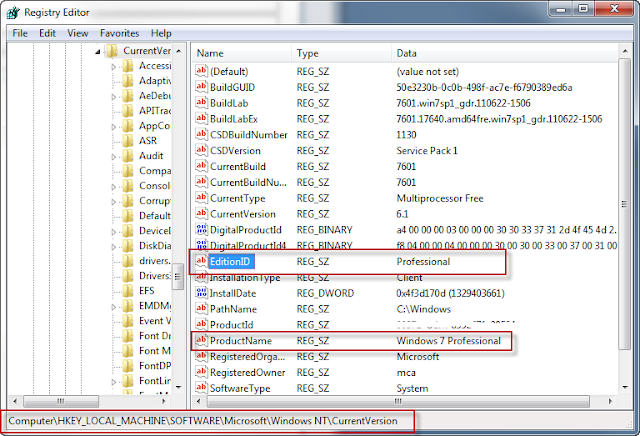640x436 pixels.
Task: Select the CSDBuildNumber value name
Action: (249, 135)
